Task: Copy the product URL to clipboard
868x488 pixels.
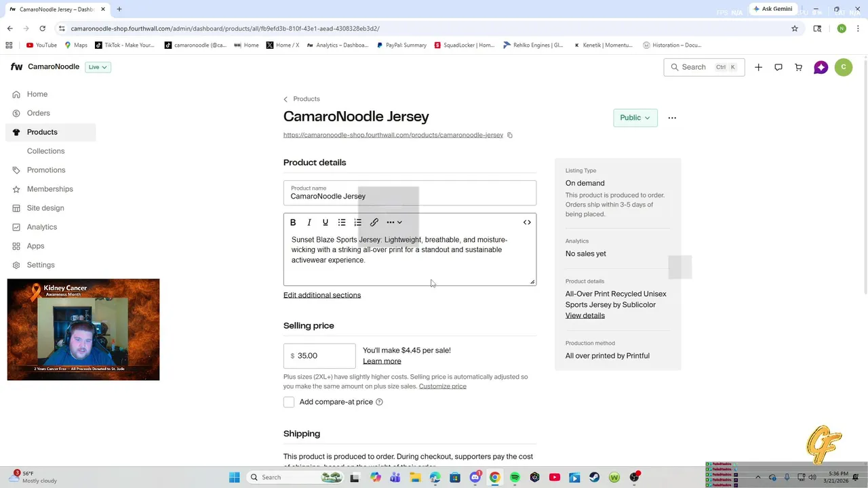Action: [510, 135]
